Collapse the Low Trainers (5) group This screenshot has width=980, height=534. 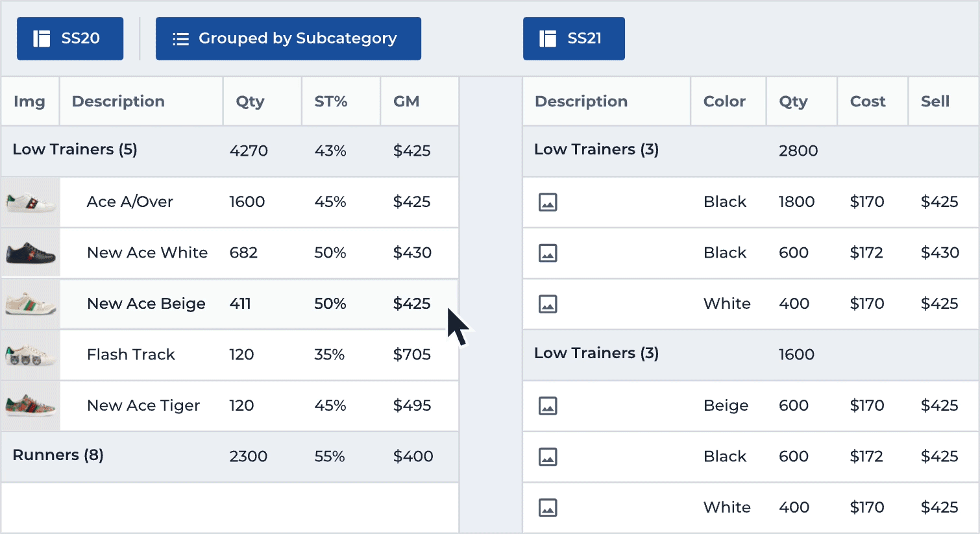pyautogui.click(x=75, y=150)
